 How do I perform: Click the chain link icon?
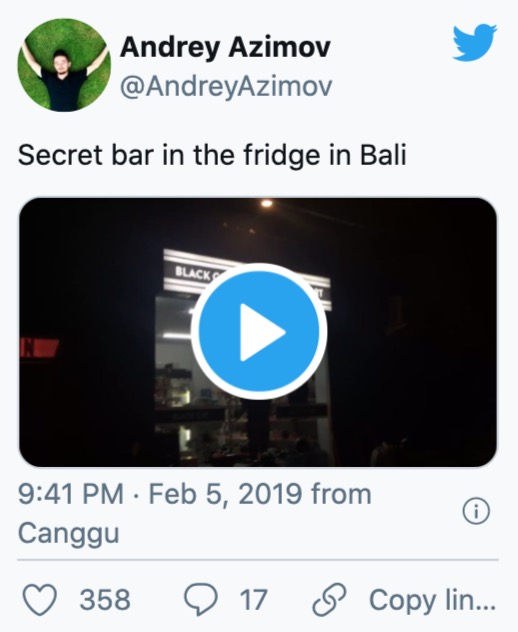(x=330, y=599)
